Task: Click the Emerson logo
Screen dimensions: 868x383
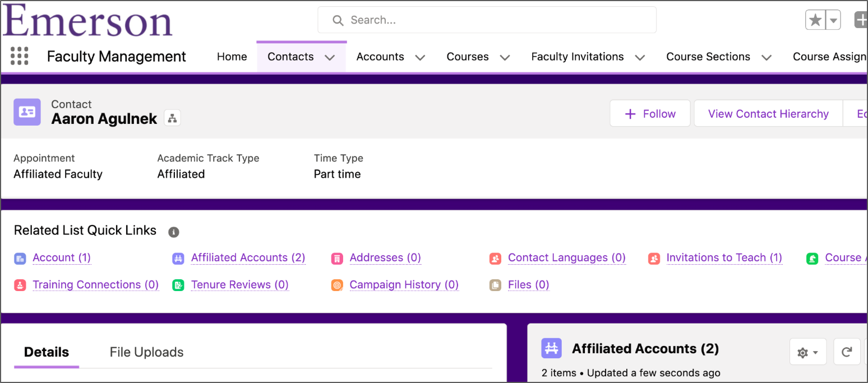Action: tap(87, 20)
